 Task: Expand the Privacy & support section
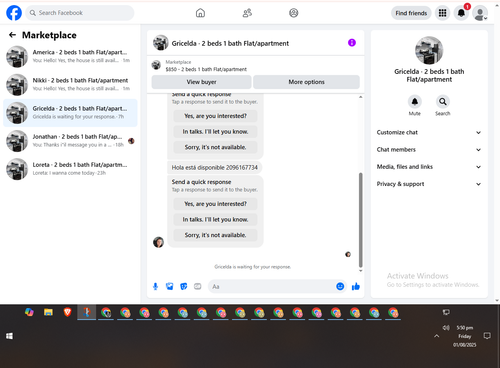[429, 184]
